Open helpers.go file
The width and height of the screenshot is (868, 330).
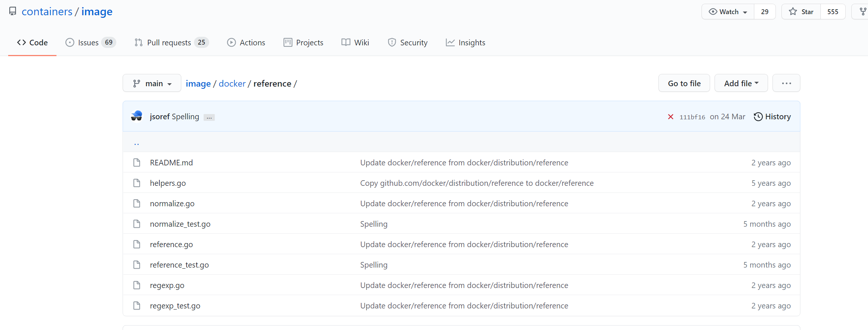168,183
